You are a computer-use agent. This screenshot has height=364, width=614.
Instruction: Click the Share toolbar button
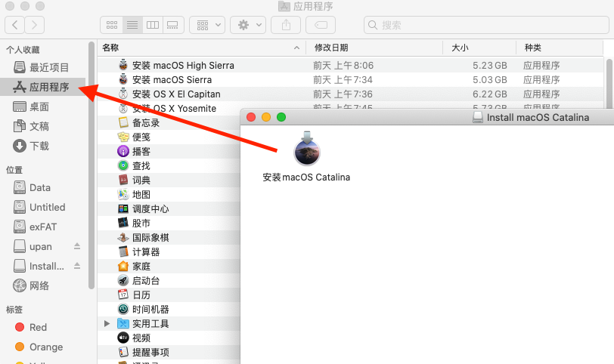pyautogui.click(x=286, y=25)
